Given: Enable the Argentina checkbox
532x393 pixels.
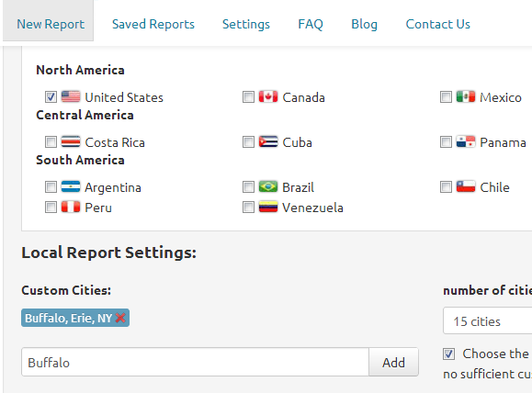Looking at the screenshot, I should tap(51, 186).
